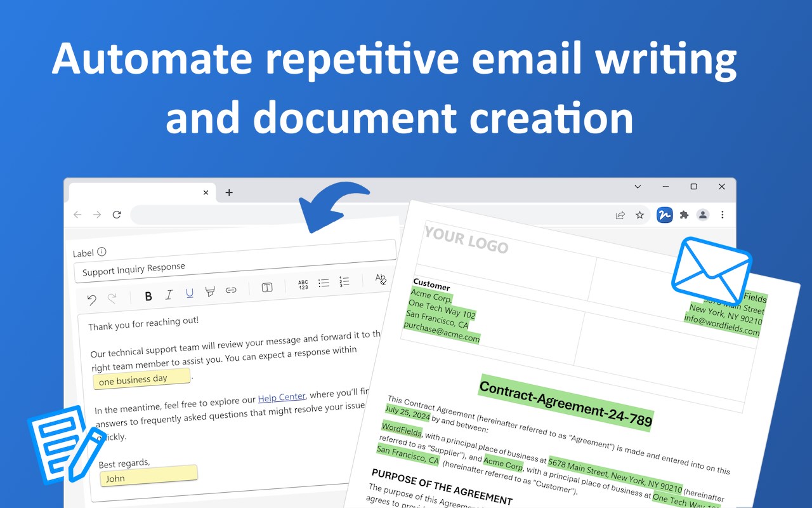Redo the last edit
This screenshot has width=812, height=508.
[112, 298]
